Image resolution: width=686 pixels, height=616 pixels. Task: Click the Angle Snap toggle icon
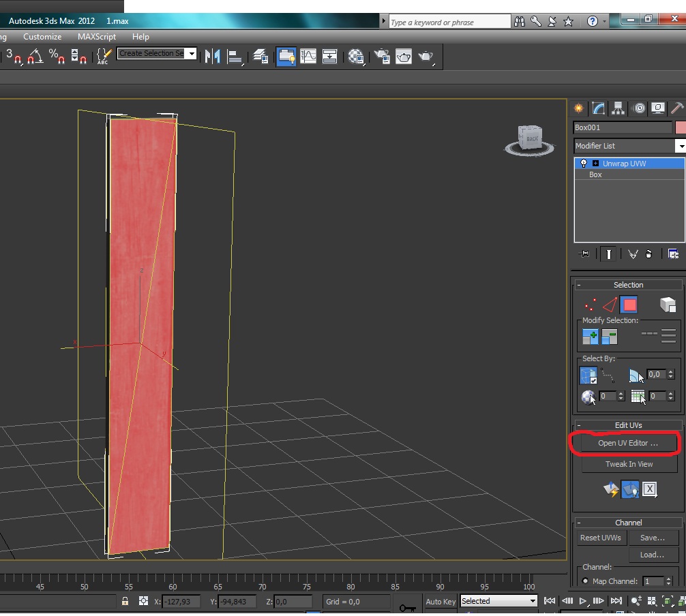35,57
